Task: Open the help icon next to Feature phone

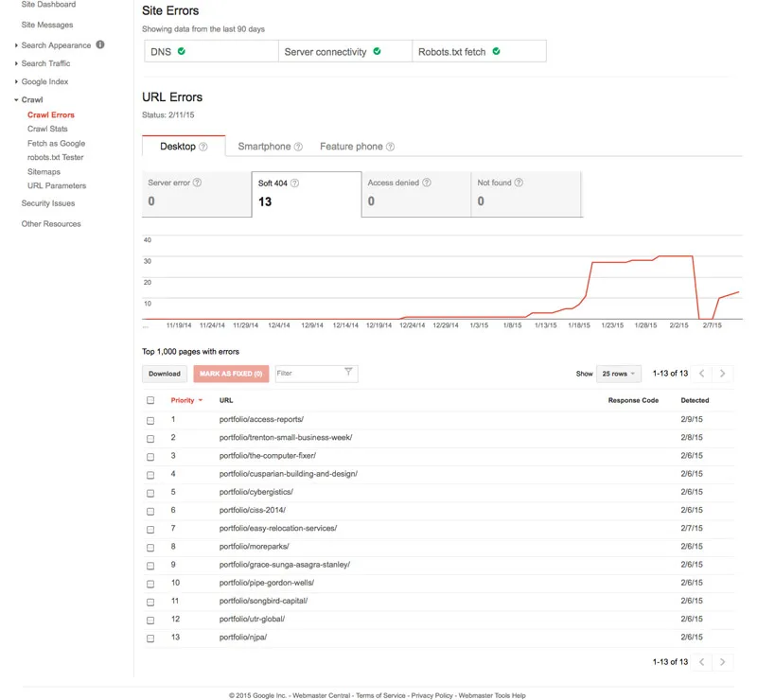Action: [391, 147]
